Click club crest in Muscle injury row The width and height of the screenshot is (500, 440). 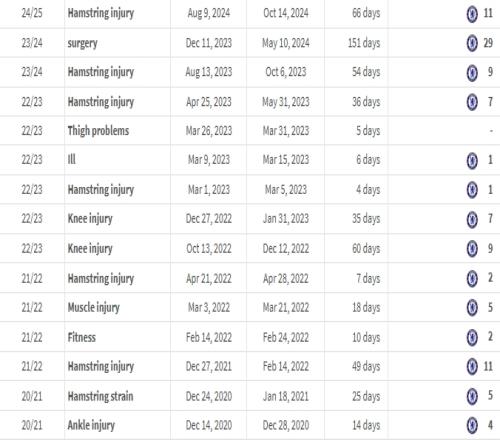click(472, 308)
